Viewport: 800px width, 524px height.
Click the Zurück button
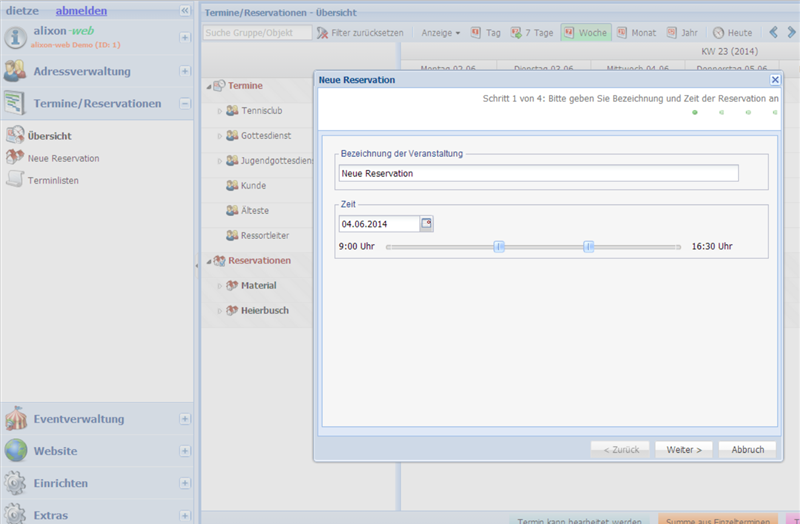620,450
